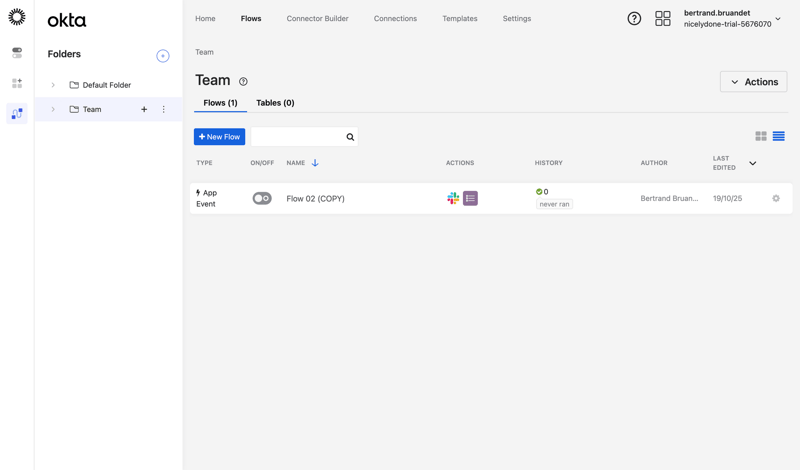Image resolution: width=800 pixels, height=470 pixels.
Task: Click the New Flow button
Action: click(x=219, y=137)
